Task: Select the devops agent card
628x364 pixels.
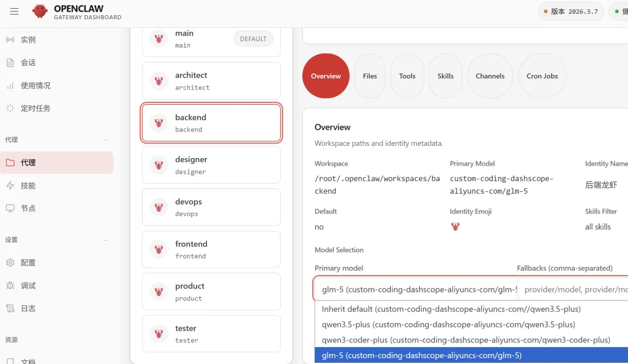Action: [x=211, y=207]
